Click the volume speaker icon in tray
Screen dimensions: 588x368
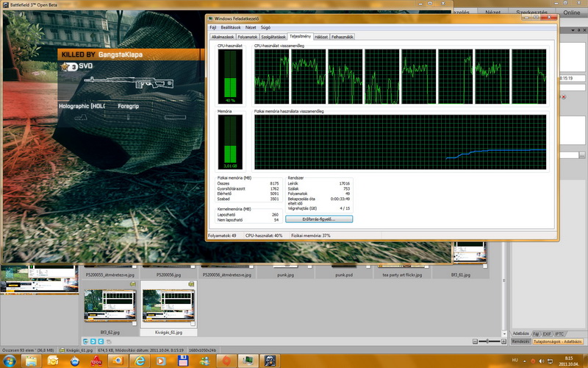pyautogui.click(x=541, y=361)
